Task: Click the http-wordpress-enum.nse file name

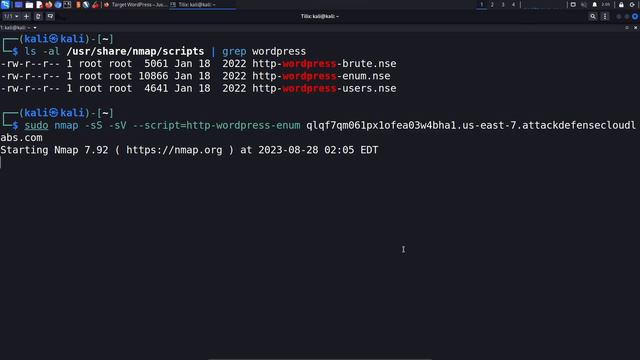Action: pos(321,76)
